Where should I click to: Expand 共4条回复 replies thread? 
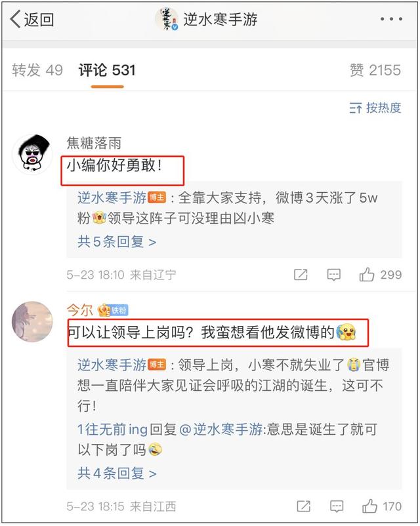coord(117,473)
